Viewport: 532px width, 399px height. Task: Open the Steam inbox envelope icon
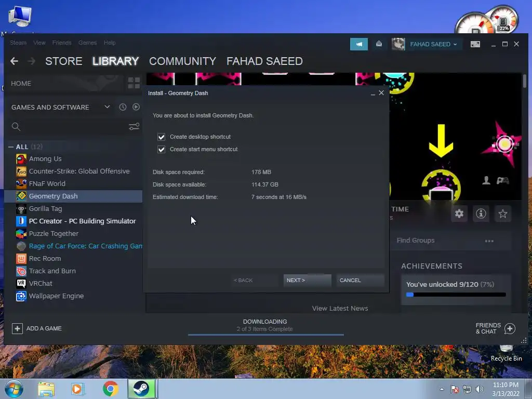[x=379, y=44]
